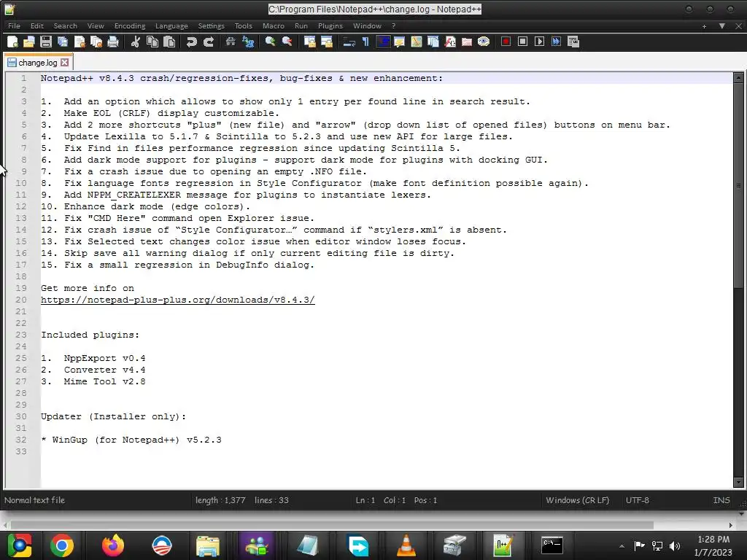Click the UTF-8 encoding status bar field

(638, 500)
